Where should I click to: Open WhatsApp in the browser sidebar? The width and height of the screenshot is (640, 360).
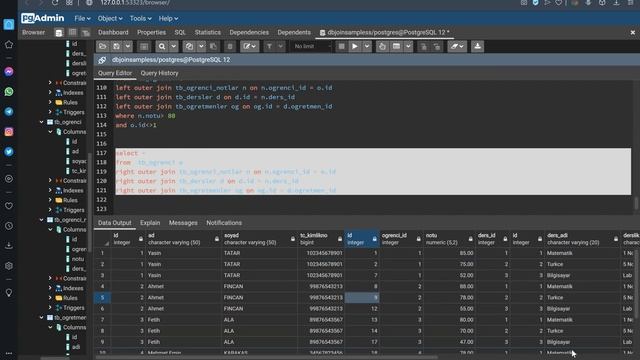(9, 92)
